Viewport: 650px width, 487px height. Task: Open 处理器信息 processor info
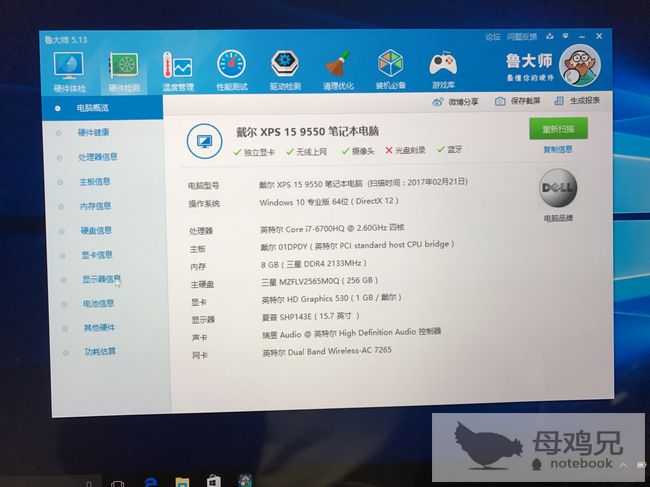98,157
